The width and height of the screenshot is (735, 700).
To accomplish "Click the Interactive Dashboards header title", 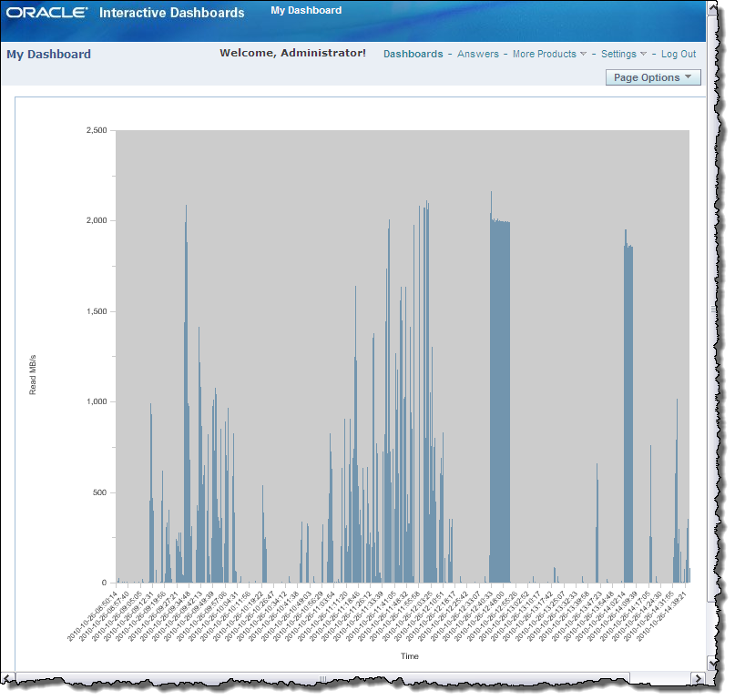I will point(171,13).
